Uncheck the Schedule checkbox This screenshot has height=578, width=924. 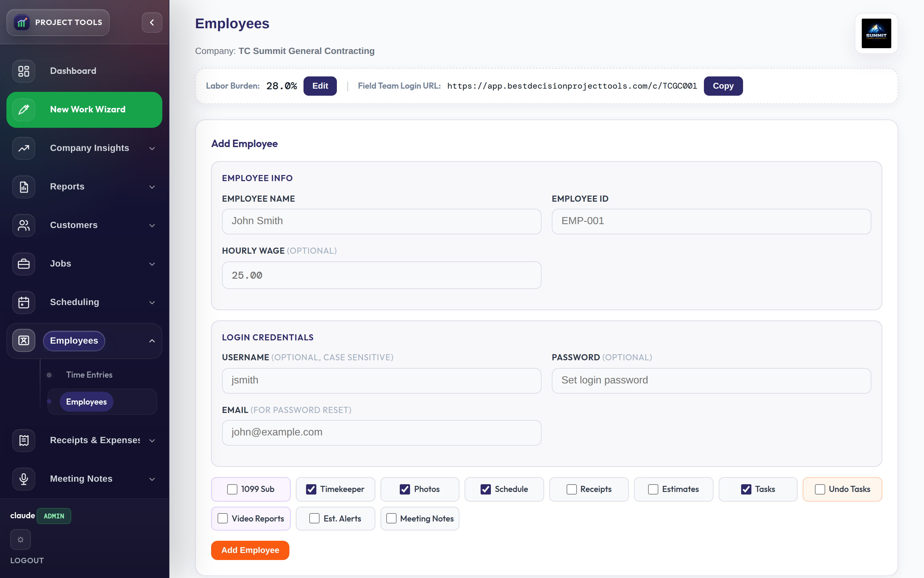(486, 489)
